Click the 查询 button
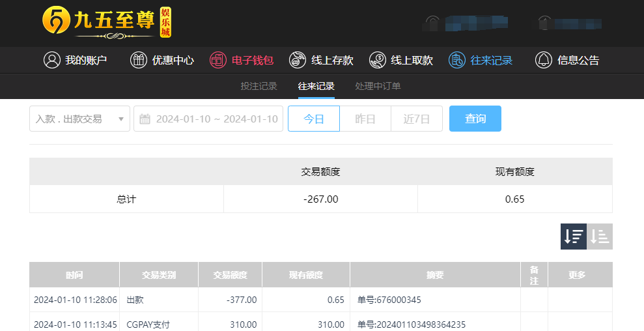 coord(475,119)
